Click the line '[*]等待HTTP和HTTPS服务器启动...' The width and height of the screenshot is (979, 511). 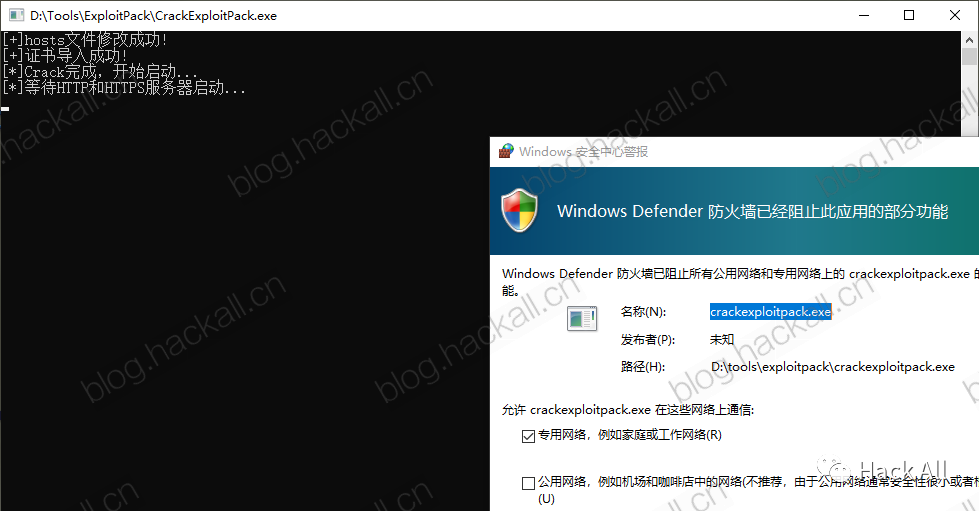tap(124, 87)
